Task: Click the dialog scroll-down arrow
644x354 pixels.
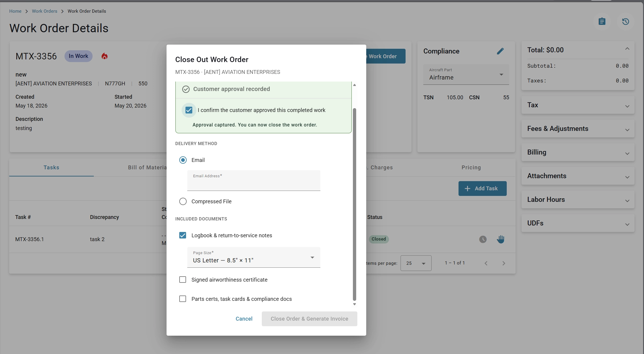Action: (354, 304)
